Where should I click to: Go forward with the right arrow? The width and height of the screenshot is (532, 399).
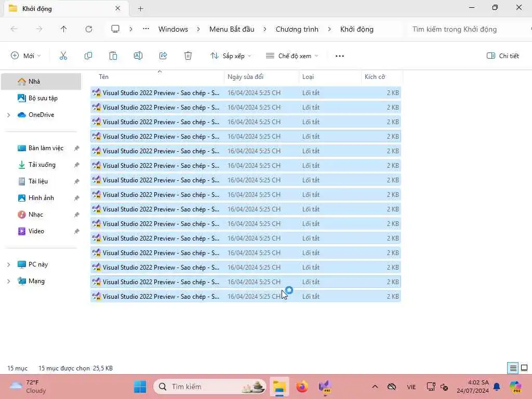point(39,29)
